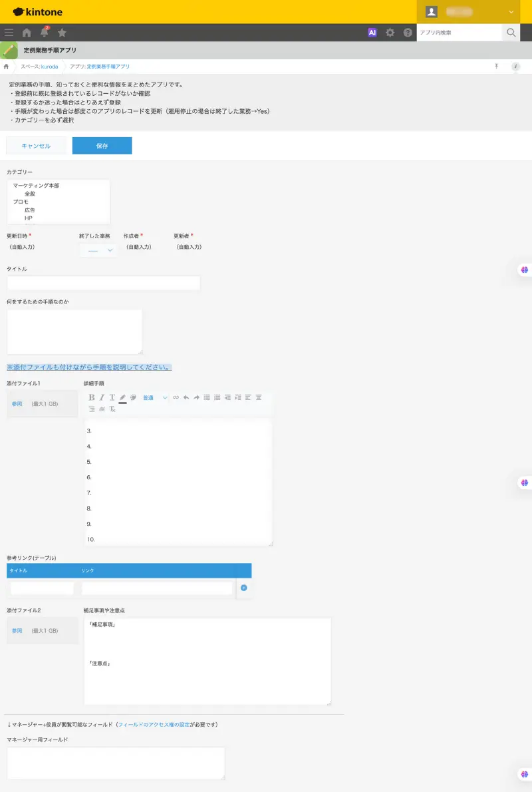
Task: Click the help question mark icon
Action: point(408,33)
